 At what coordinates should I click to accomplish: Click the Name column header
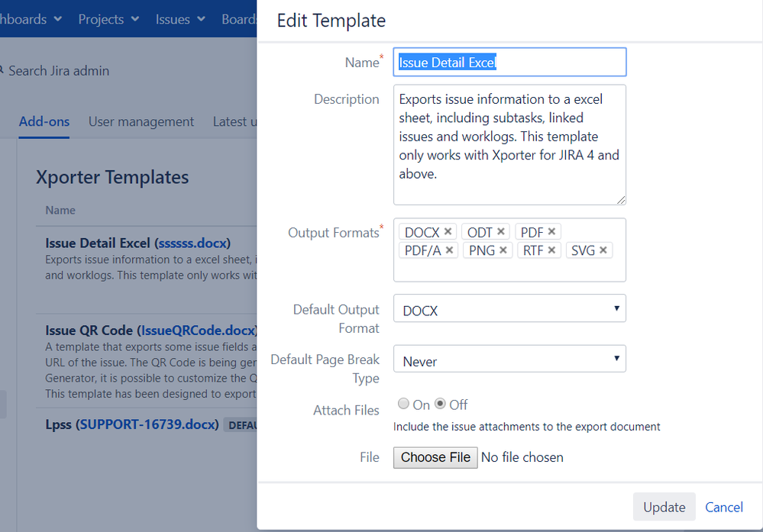60,210
